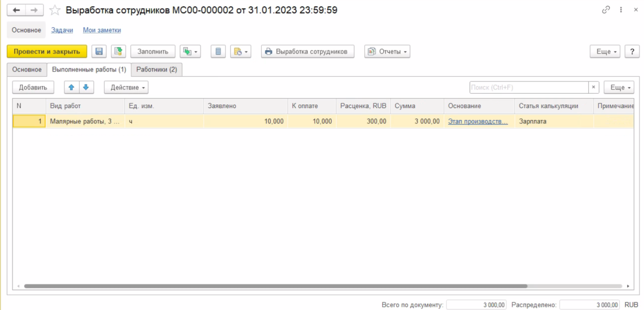Open Этап производства link in Основание
Viewport: 644px width, 310px height.
point(478,121)
